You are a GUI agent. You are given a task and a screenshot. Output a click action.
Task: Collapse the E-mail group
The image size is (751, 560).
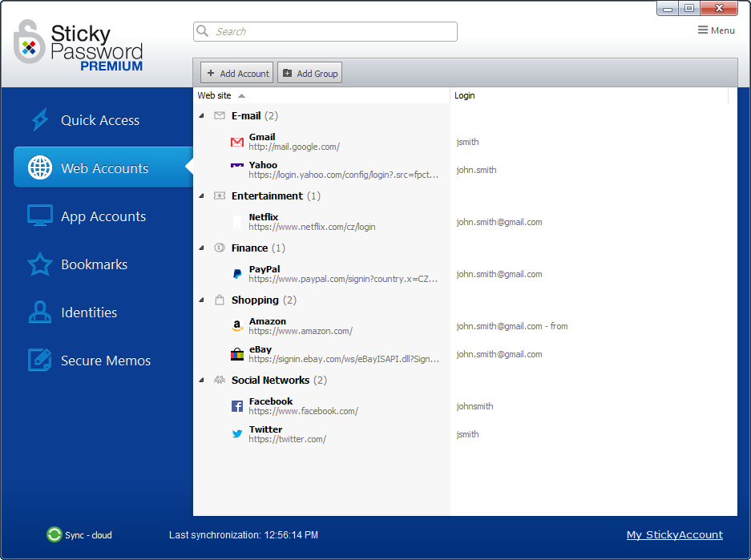pos(202,115)
